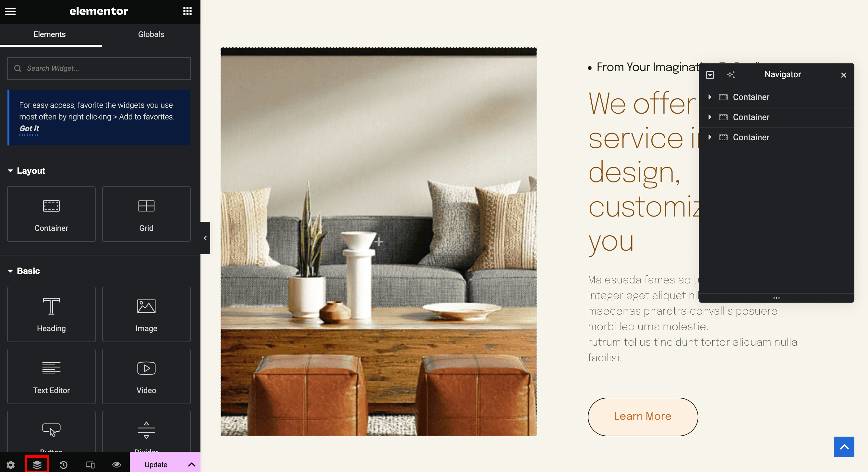Image resolution: width=868 pixels, height=472 pixels.
Task: Click the Layers panel icon bottom toolbar
Action: [37, 465]
